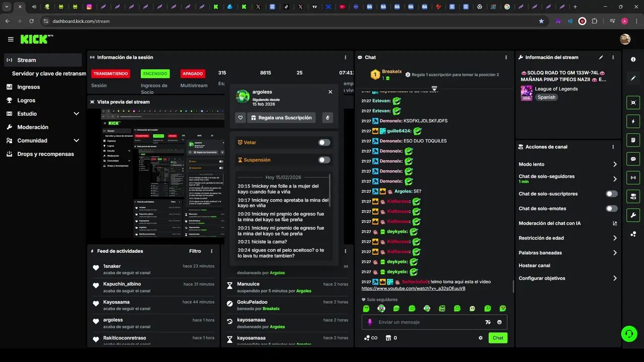Open the YouTube link in chat
Image resolution: width=644 pixels, height=362 pixels.
coord(413,289)
